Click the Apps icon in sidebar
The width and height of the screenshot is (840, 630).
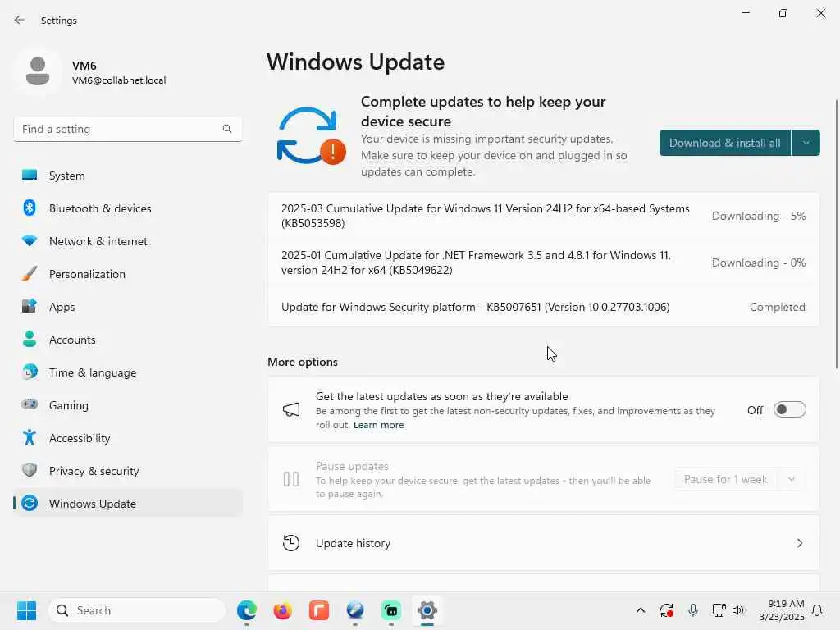tap(30, 307)
